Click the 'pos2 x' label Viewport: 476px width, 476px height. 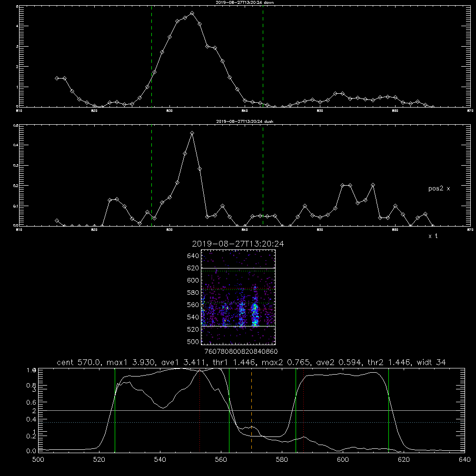tap(439, 188)
